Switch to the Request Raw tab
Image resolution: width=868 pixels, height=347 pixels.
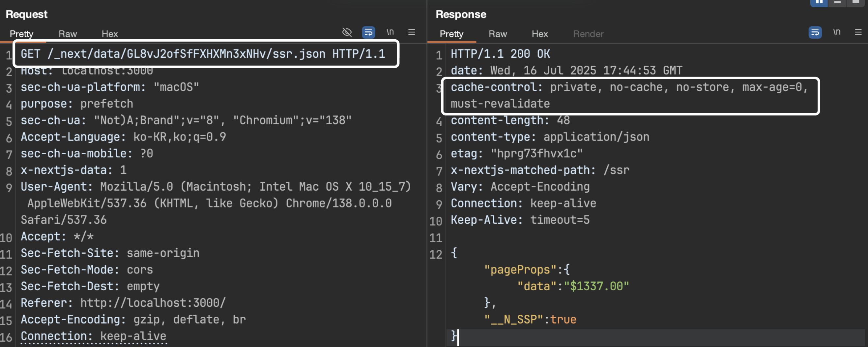68,34
